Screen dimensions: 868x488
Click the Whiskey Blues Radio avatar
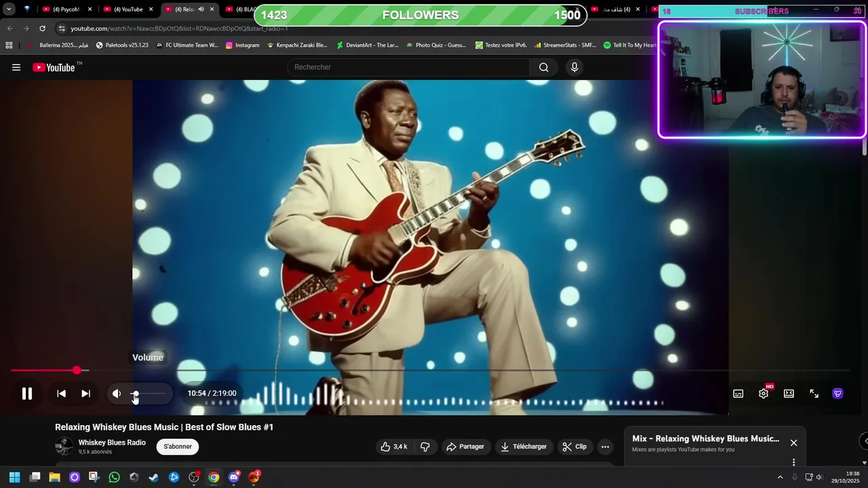(64, 447)
